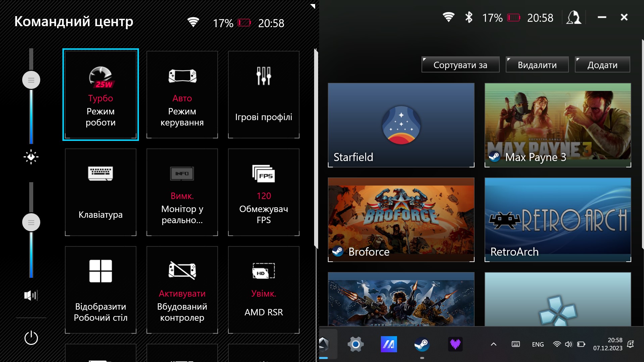This screenshot has height=362, width=644.
Task: Click Відобразити Робочий стіл tile
Action: pyautogui.click(x=100, y=290)
